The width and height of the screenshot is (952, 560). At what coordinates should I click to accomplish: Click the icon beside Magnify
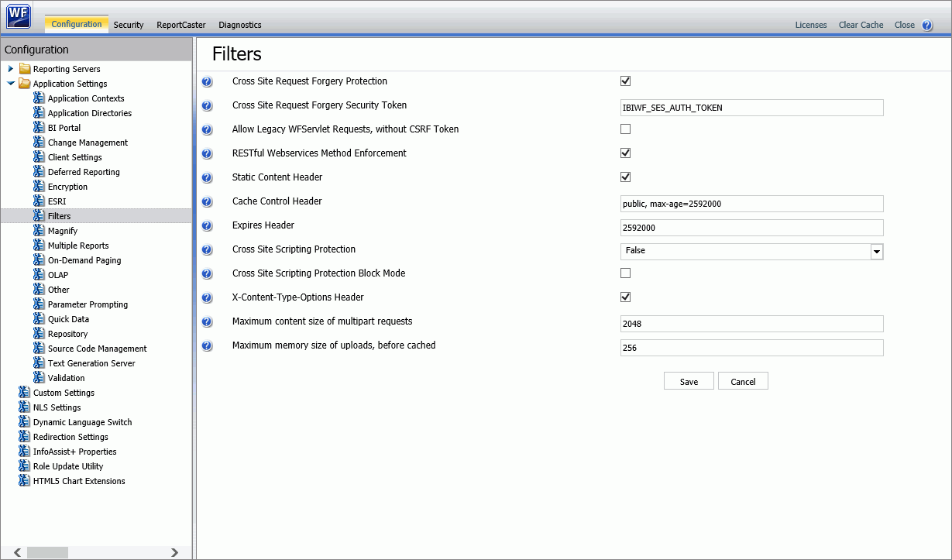(x=39, y=231)
